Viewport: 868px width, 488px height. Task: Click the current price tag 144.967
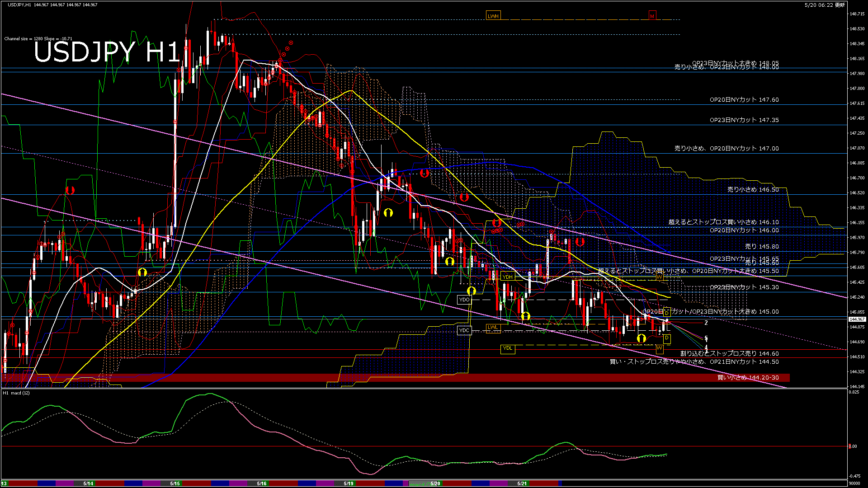click(857, 319)
